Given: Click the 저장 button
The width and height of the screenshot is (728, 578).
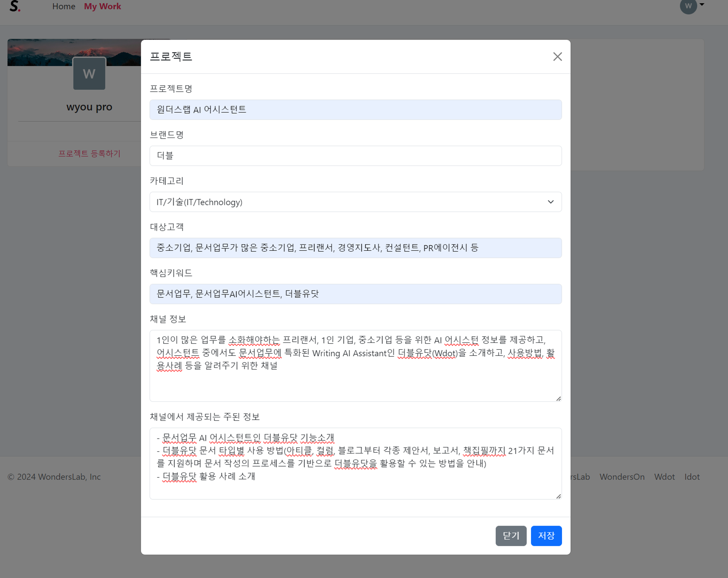Looking at the screenshot, I should (546, 536).
